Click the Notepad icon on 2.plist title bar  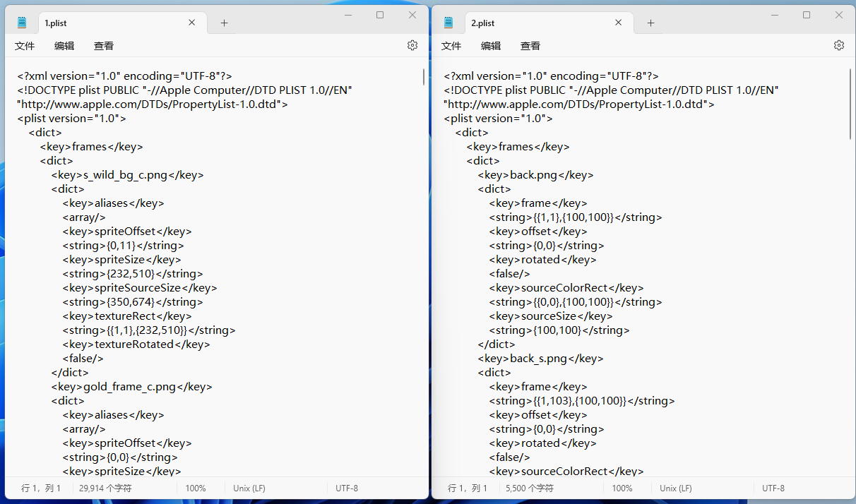pyautogui.click(x=448, y=23)
